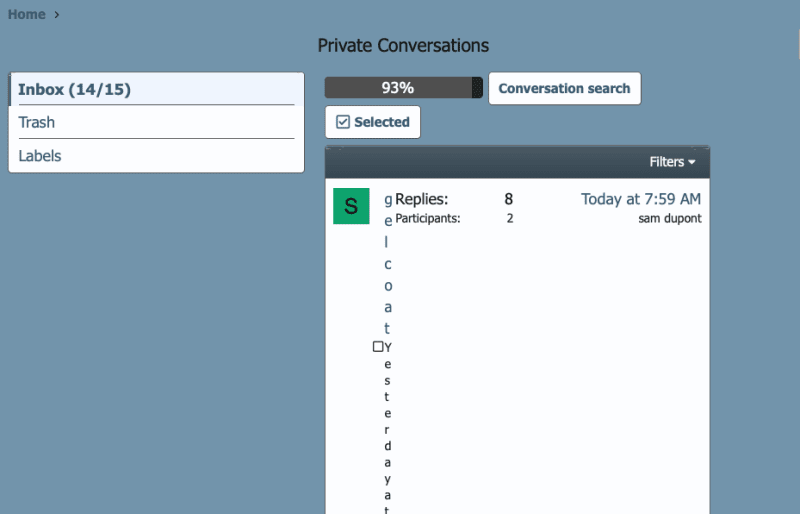The height and width of the screenshot is (514, 800).
Task: Go to Home via breadcrumb link
Action: coord(26,15)
